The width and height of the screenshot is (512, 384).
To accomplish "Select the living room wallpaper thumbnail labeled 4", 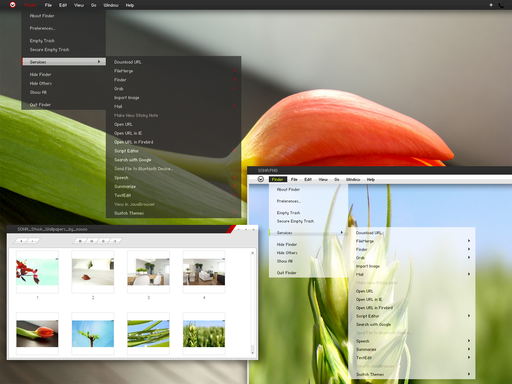I will [x=204, y=272].
